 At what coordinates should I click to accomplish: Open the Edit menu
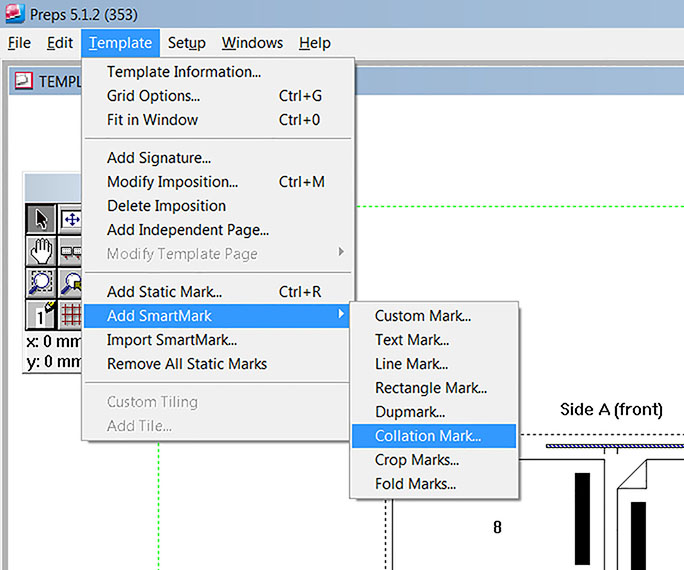(x=60, y=43)
